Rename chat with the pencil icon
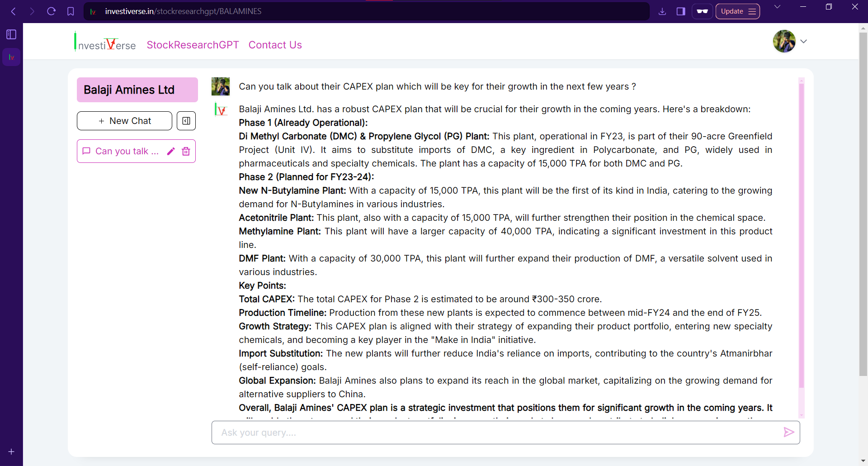The height and width of the screenshot is (466, 868). point(171,151)
